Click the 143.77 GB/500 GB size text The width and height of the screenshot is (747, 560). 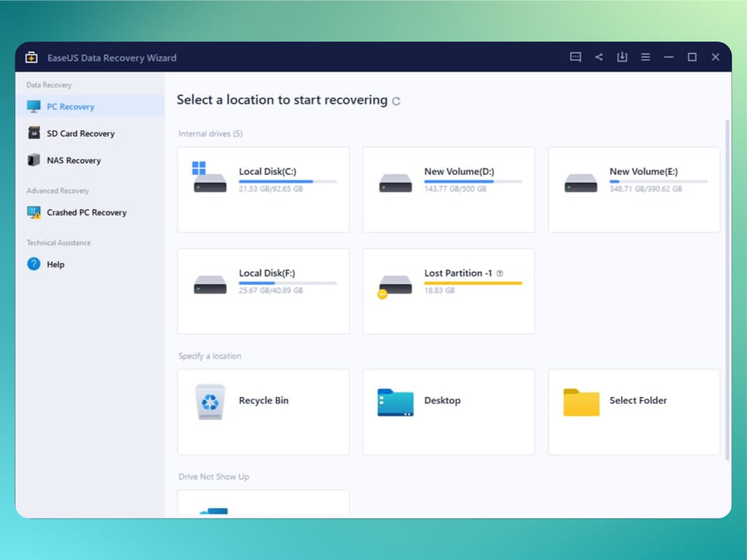456,189
